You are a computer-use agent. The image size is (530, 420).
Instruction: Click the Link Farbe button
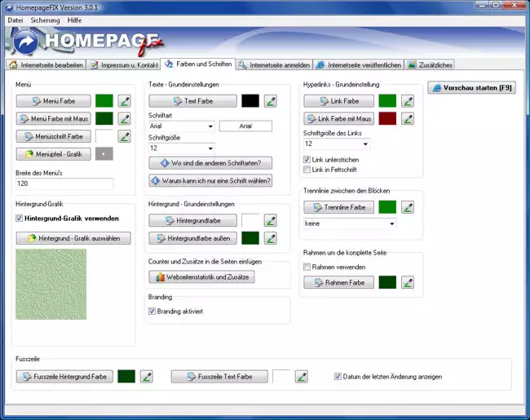[x=338, y=101]
